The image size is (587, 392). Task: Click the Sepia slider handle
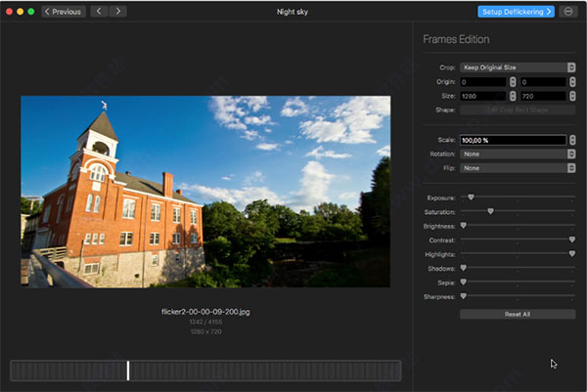click(x=464, y=282)
